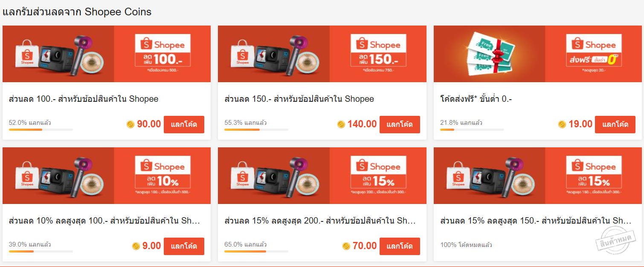Click the coin icon next to 70.00
The width and height of the screenshot is (644, 267).
tap(346, 246)
